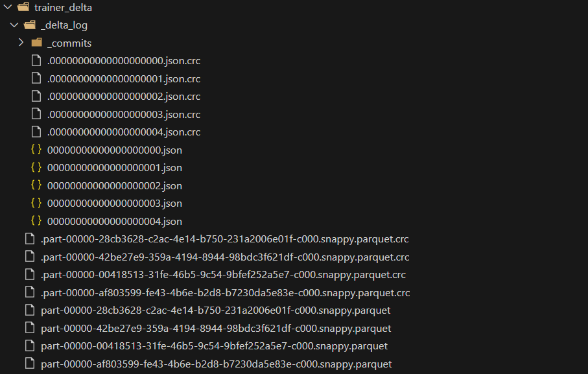588x374 pixels.
Task: Open part-00000-28cb3628-c2ac snappy.parquet file
Action: (x=216, y=310)
